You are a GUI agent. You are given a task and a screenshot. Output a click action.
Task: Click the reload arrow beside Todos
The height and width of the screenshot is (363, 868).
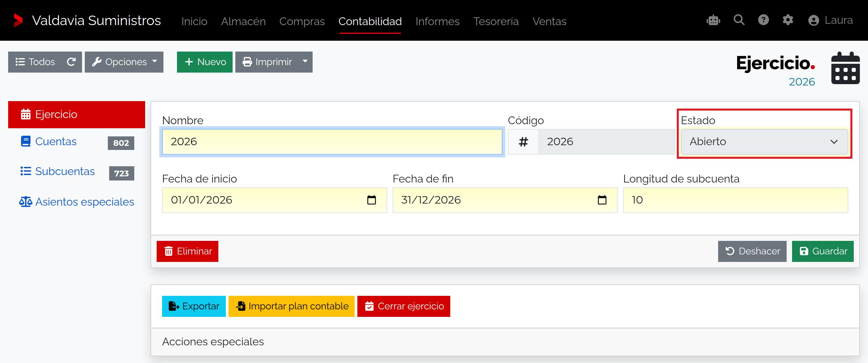coord(71,62)
